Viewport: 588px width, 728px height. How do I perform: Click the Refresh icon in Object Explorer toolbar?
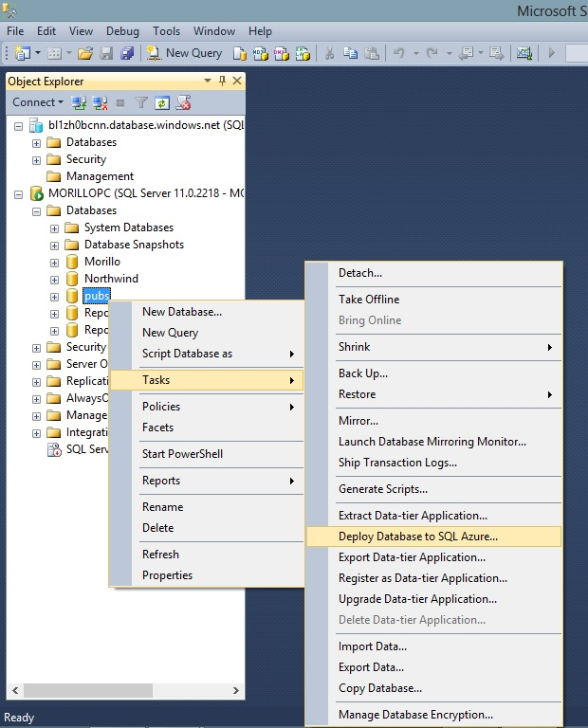[161, 102]
